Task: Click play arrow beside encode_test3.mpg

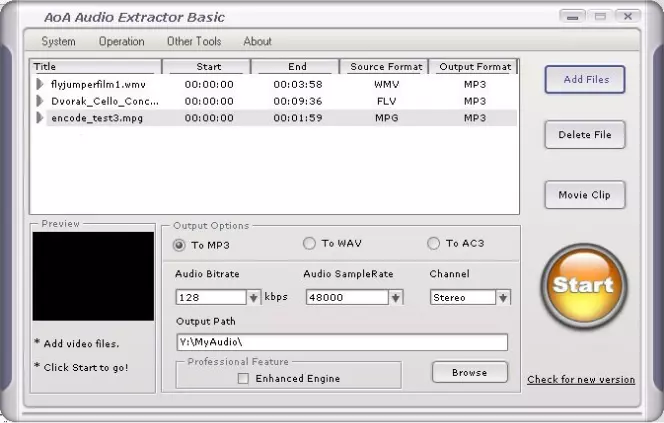Action: 40,118
